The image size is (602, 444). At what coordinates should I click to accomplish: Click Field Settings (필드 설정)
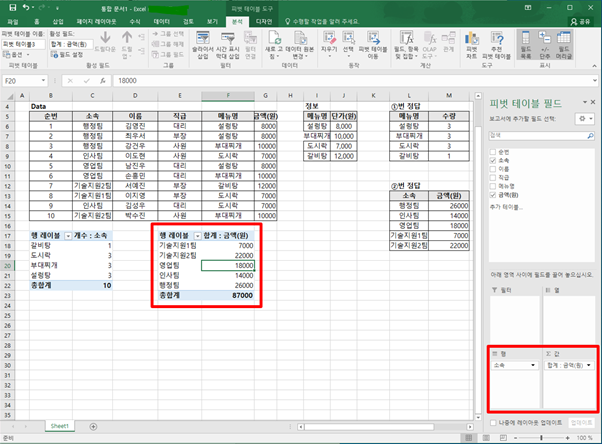(x=67, y=55)
